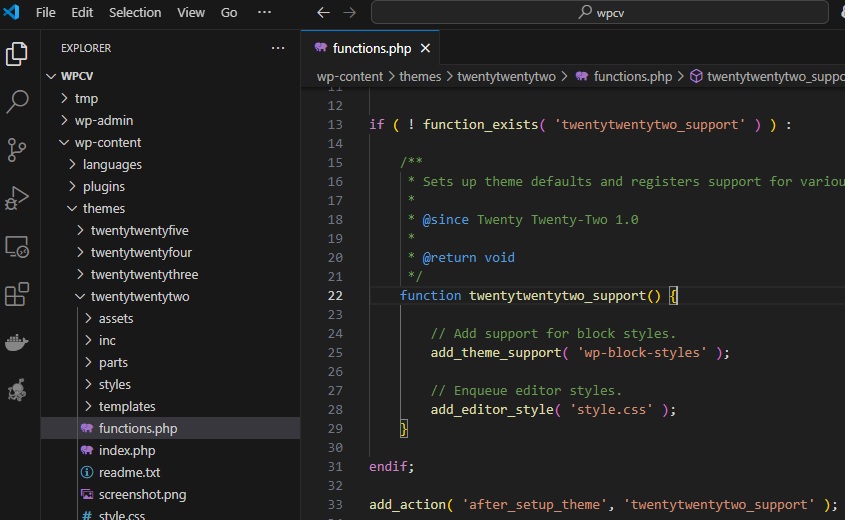Image resolution: width=845 pixels, height=520 pixels.
Task: Click 'add_editor_style' on line 28
Action: tap(492, 410)
